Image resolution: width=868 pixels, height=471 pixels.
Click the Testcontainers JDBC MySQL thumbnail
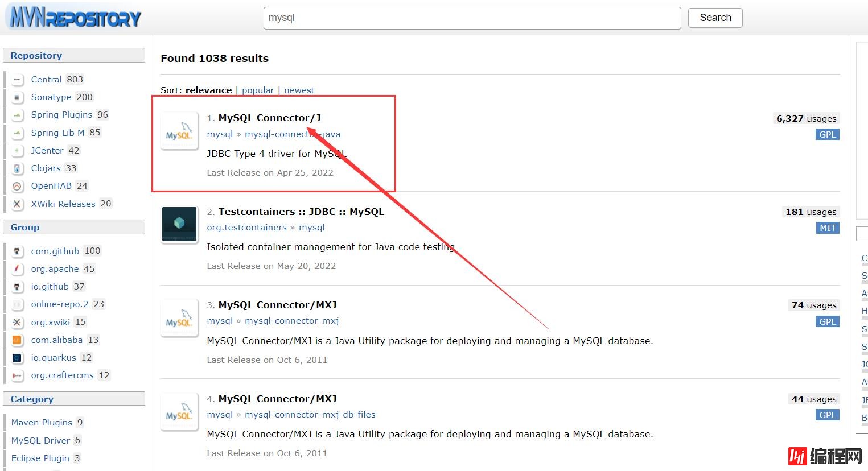click(179, 225)
